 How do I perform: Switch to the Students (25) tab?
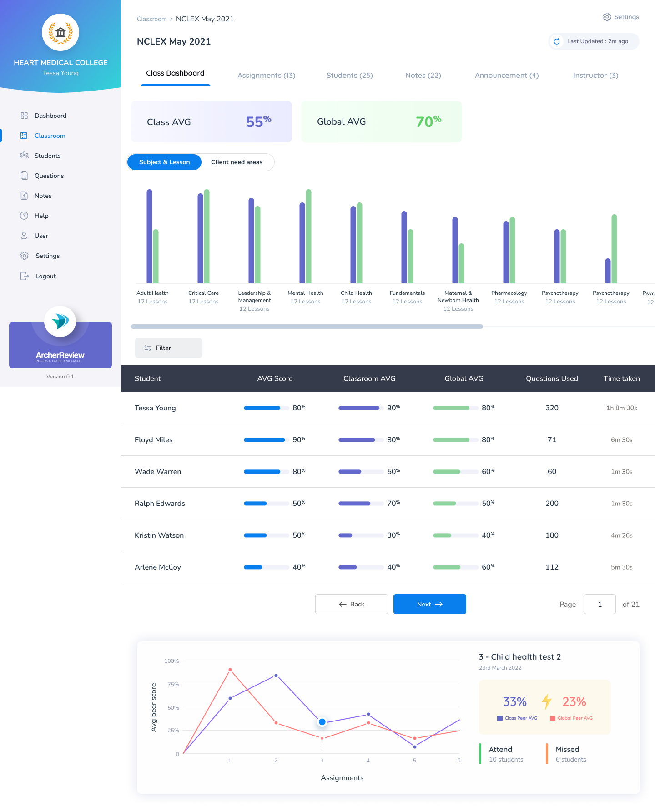pyautogui.click(x=349, y=76)
